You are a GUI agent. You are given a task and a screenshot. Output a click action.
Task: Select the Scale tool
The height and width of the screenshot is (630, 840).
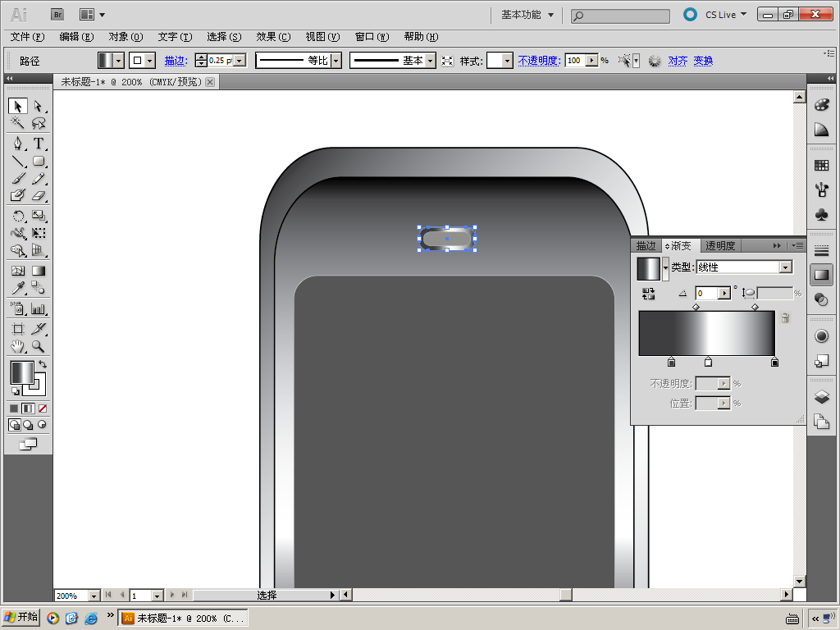point(38,216)
